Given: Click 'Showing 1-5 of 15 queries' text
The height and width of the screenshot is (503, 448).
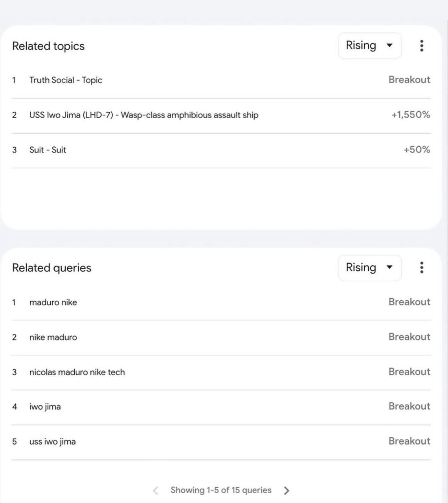Looking at the screenshot, I should [221, 490].
